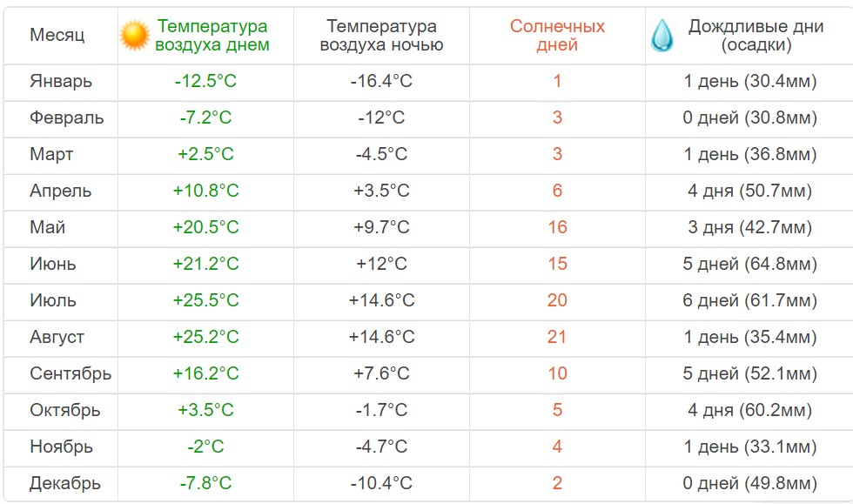853x504 pixels.
Task: Click Температура воздуха днем header
Action: pos(212,36)
